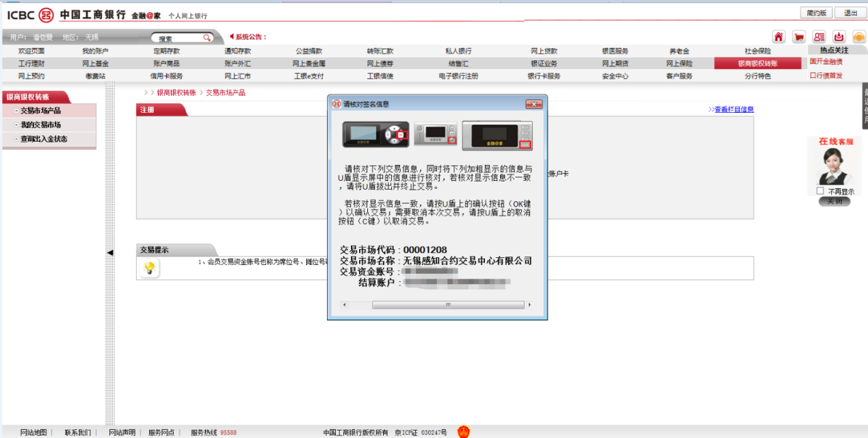Open the 欢迎页面 menu
Screen dimensions: 868x438
(31, 51)
